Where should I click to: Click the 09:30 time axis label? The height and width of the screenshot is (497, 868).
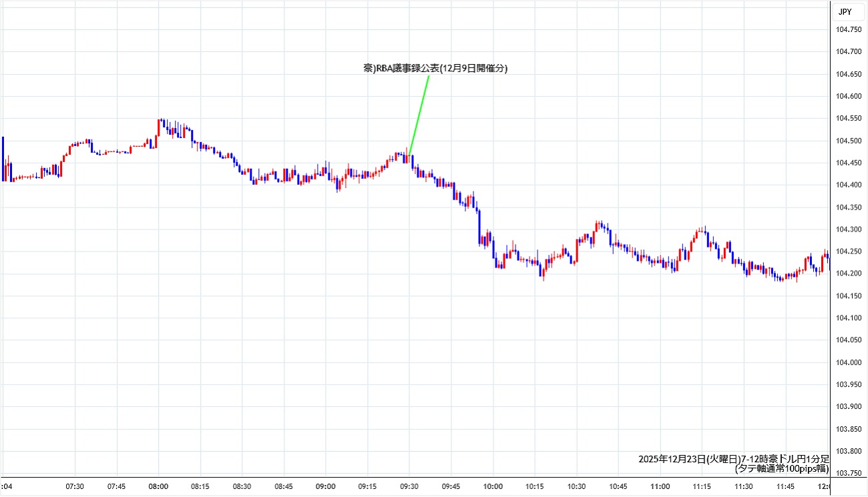[x=409, y=486]
